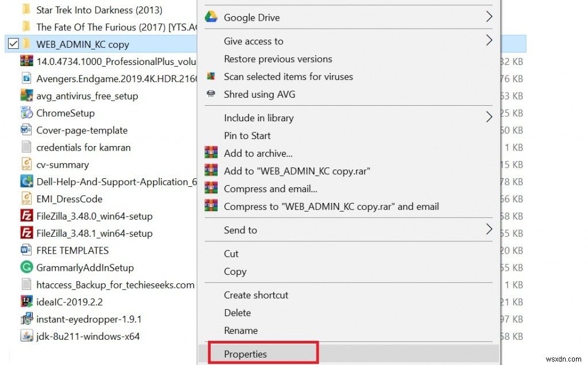Viewport: 588px width, 365px height.
Task: Expand the Include in library submenu
Action: click(258, 118)
